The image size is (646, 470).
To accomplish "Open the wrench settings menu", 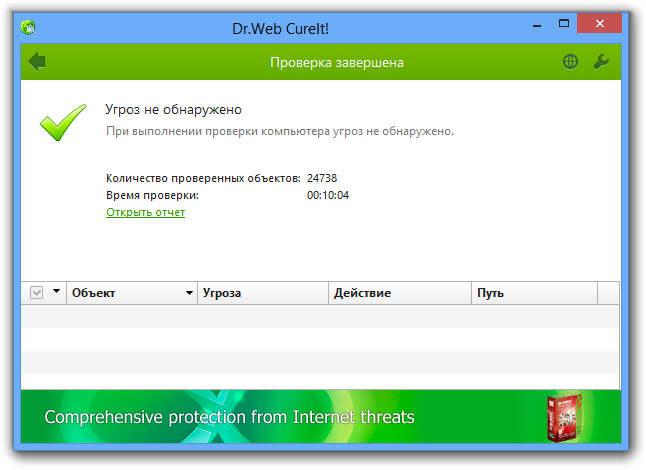I will 601,62.
